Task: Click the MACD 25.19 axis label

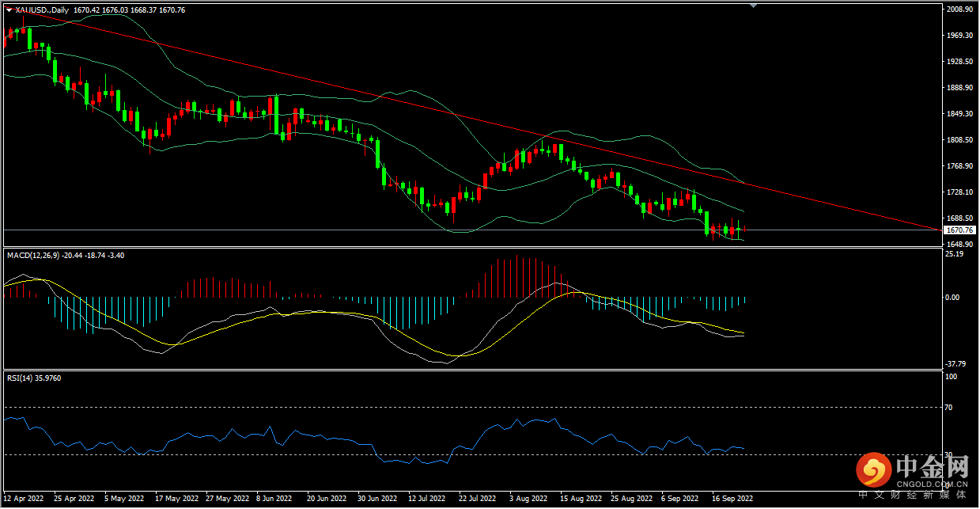Action: (x=955, y=254)
